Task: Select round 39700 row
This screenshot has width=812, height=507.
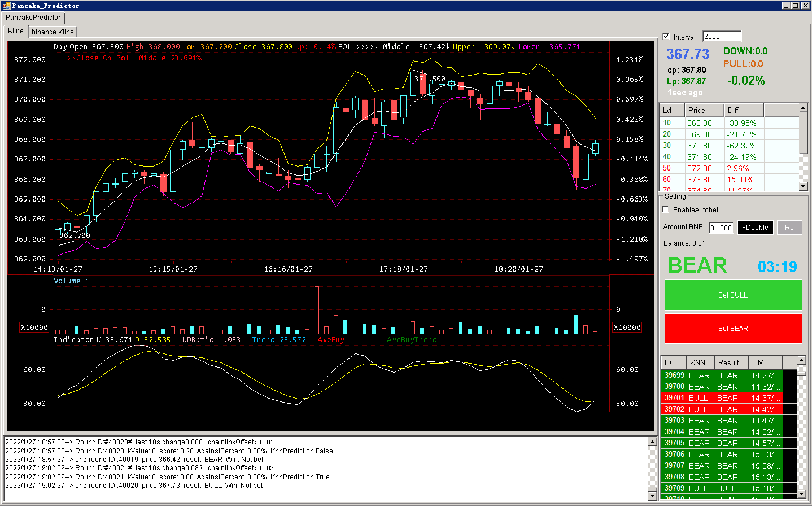Action: pyautogui.click(x=729, y=387)
